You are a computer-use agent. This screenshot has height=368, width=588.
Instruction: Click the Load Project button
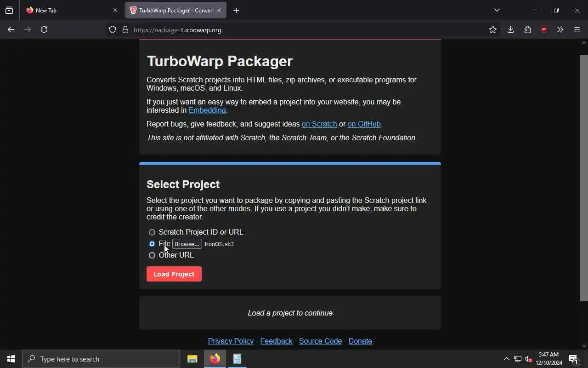click(x=174, y=274)
